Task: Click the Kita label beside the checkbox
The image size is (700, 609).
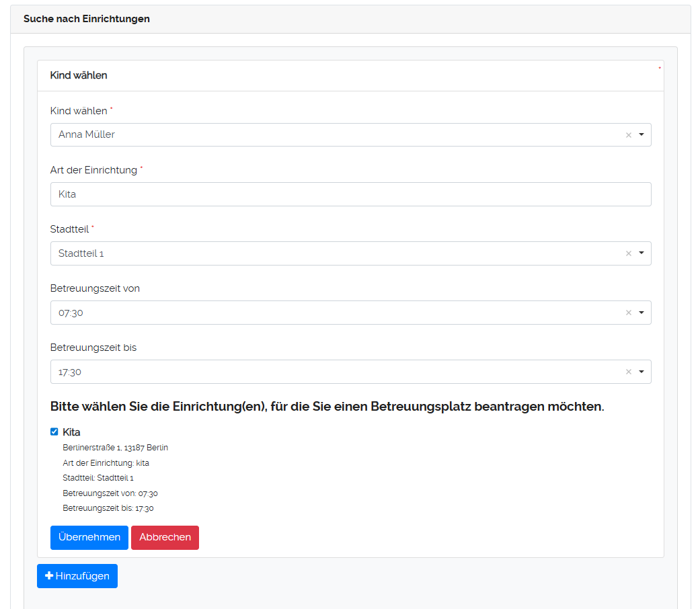Action: [71, 432]
